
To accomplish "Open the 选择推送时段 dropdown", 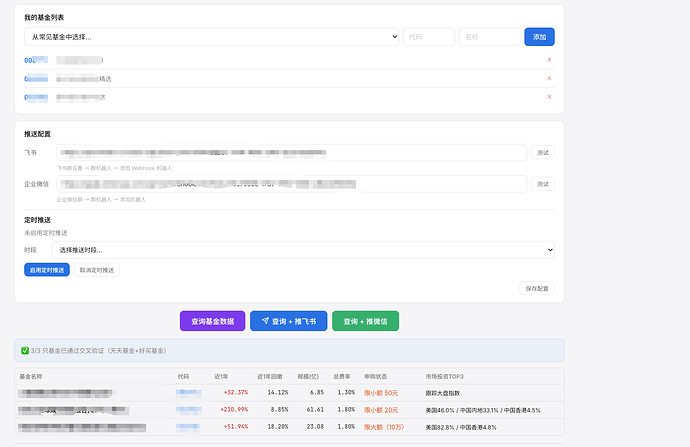I will tap(303, 250).
